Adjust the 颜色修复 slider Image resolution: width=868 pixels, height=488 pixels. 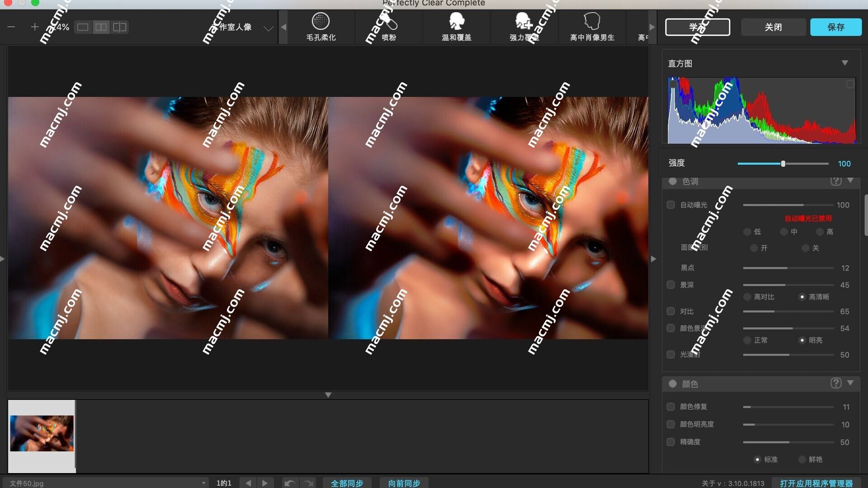point(788,407)
